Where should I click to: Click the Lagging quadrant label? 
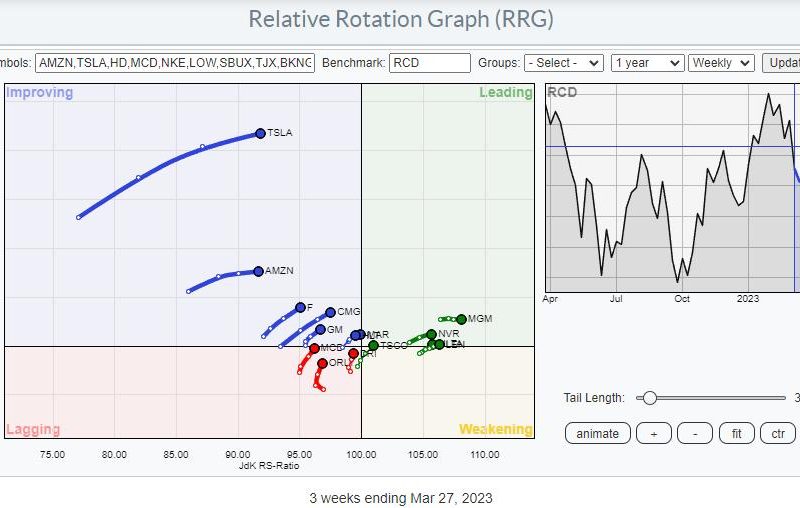[33, 429]
